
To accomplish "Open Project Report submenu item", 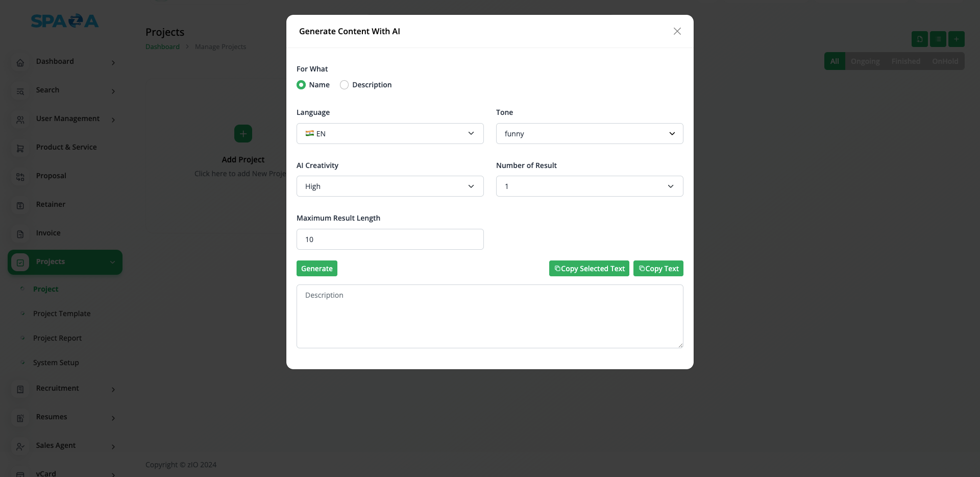I will 57,338.
